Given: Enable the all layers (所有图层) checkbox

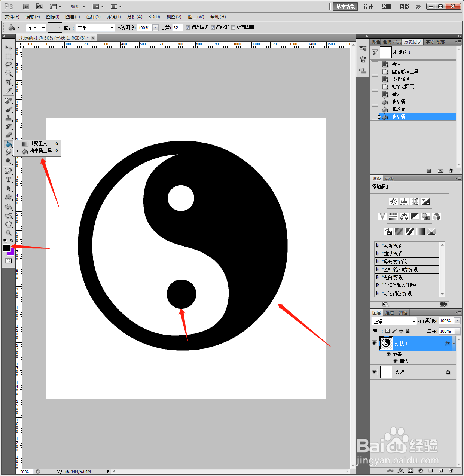Looking at the screenshot, I should click(233, 27).
